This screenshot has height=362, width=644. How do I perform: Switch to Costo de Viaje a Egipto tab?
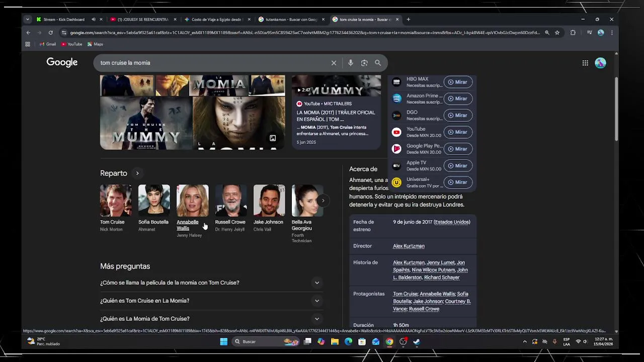[x=217, y=20]
